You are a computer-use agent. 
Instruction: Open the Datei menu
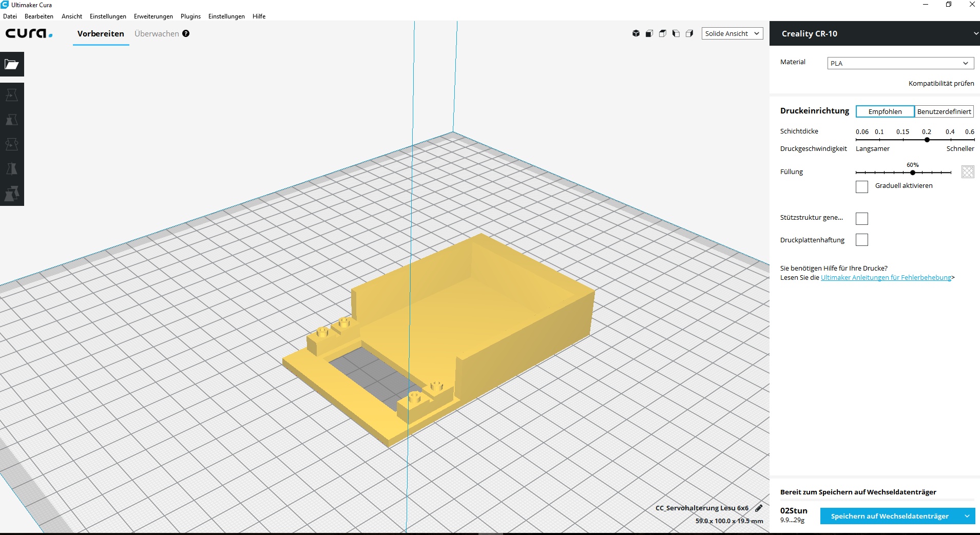point(10,16)
